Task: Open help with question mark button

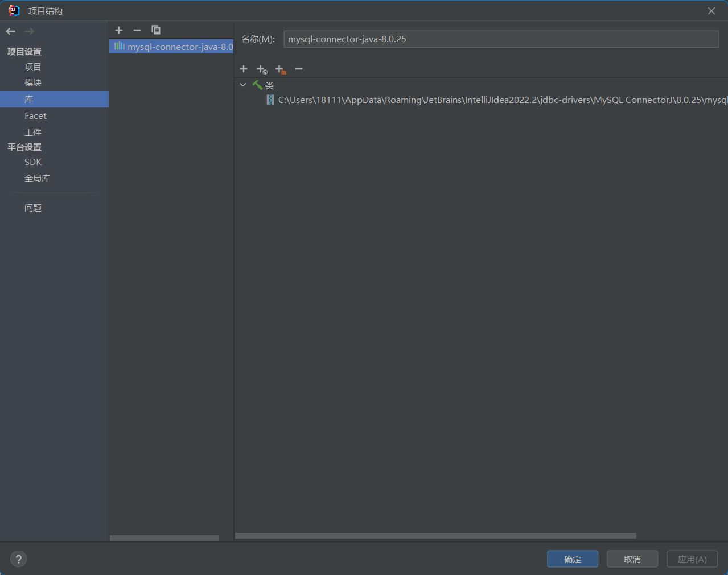Action: (x=19, y=559)
